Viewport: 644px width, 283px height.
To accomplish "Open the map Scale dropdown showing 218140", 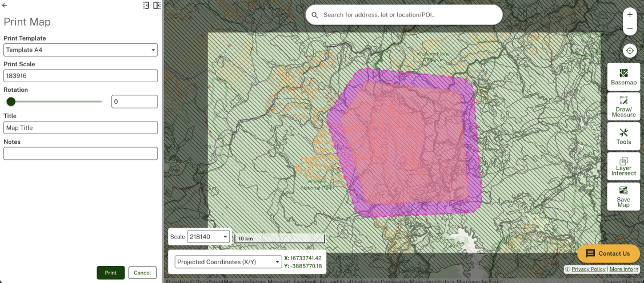I will (209, 237).
